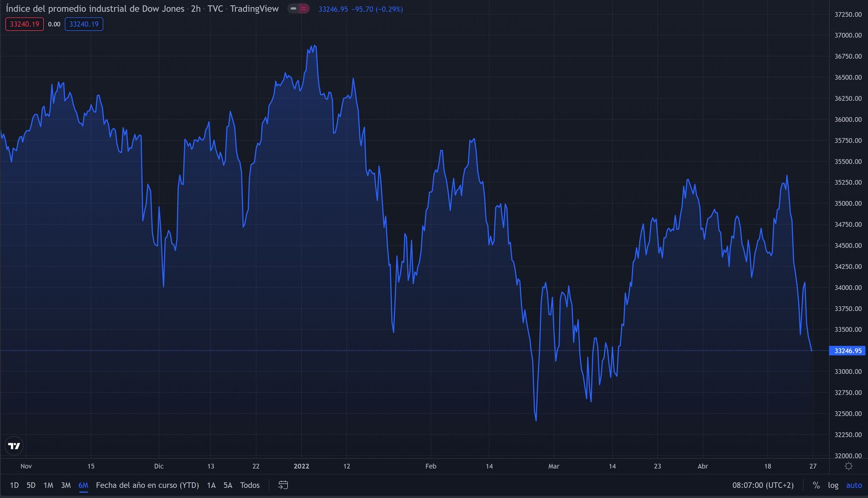Open the timezone menu 08:07:00 (UTC+2)
Image resolution: width=868 pixels, height=498 pixels.
click(763, 485)
